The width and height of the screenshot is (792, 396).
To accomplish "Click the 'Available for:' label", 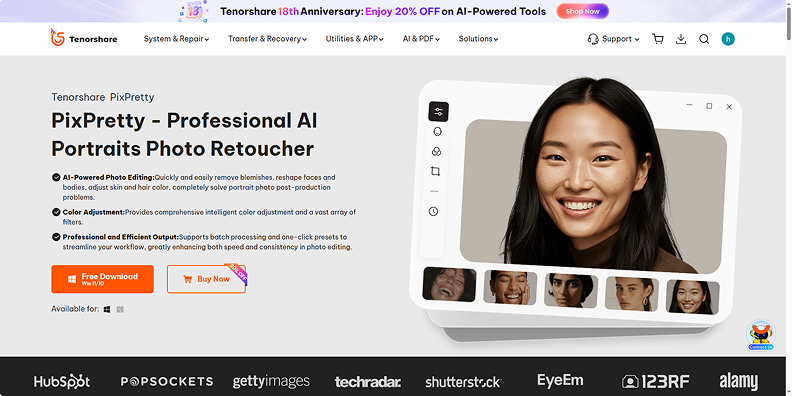I will pyautogui.click(x=75, y=309).
